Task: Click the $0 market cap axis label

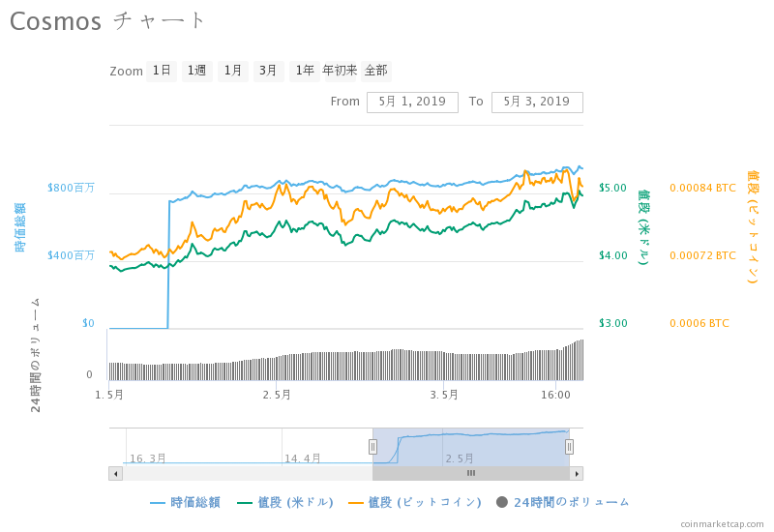Action: pos(88,323)
